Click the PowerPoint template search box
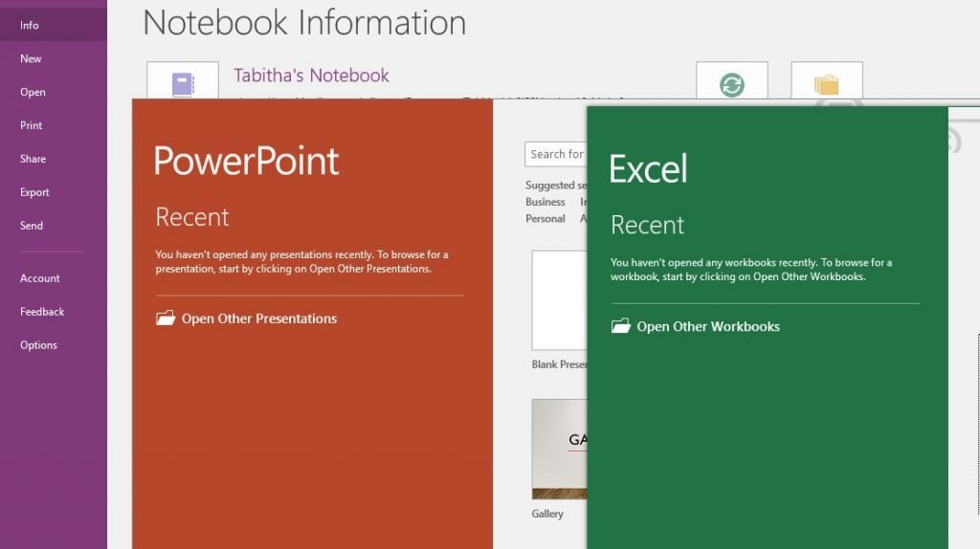Image resolution: width=980 pixels, height=549 pixels. (556, 154)
